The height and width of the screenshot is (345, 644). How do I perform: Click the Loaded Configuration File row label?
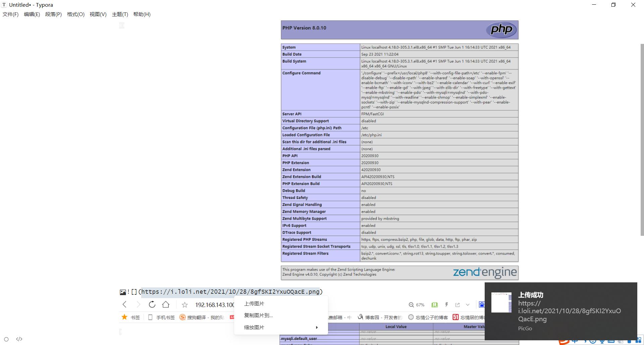pos(306,135)
